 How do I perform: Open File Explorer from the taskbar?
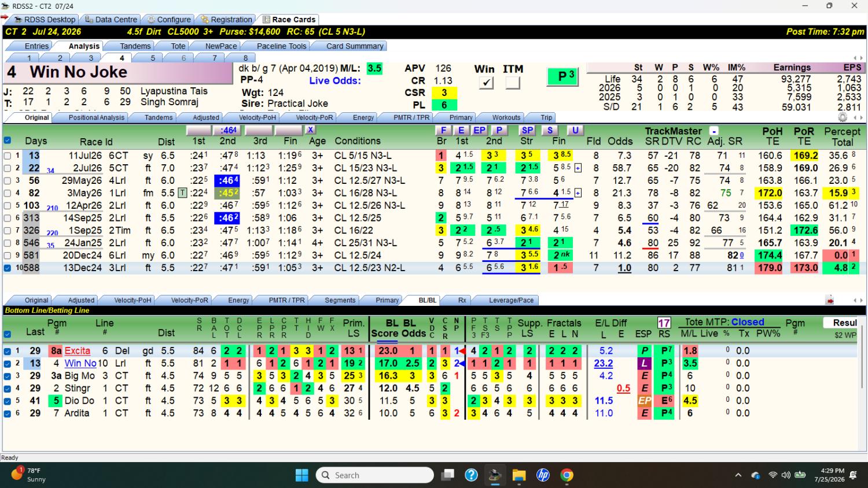[518, 475]
